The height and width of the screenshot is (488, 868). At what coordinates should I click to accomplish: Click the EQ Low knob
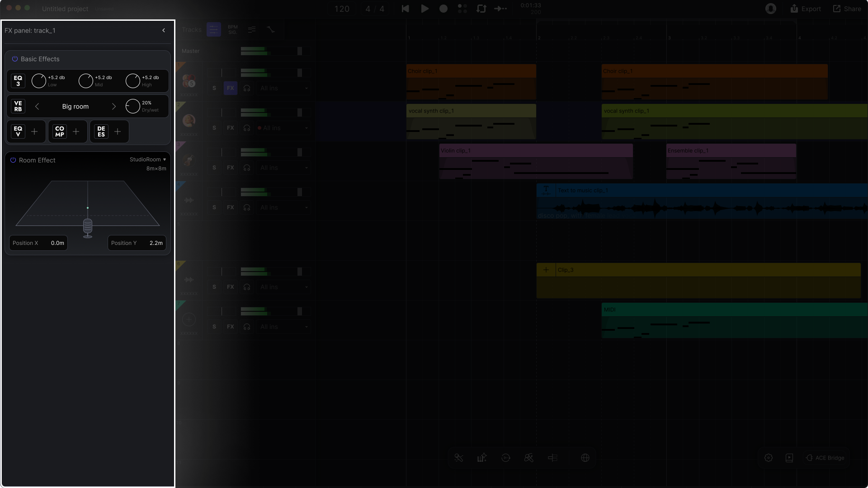click(x=39, y=81)
